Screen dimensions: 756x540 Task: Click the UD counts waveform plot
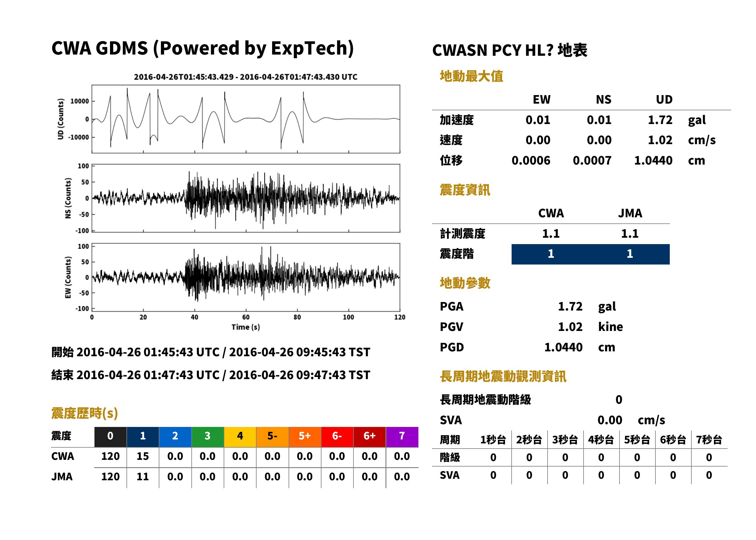246,119
